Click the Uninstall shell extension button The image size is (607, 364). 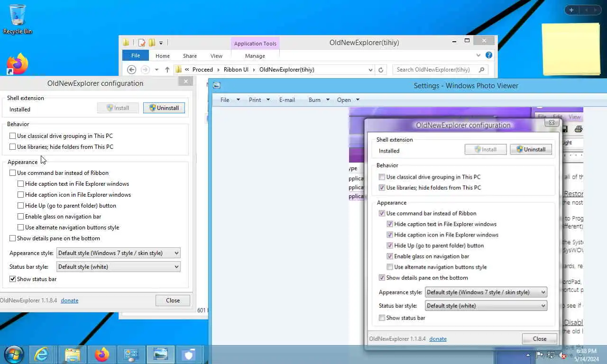click(x=164, y=108)
